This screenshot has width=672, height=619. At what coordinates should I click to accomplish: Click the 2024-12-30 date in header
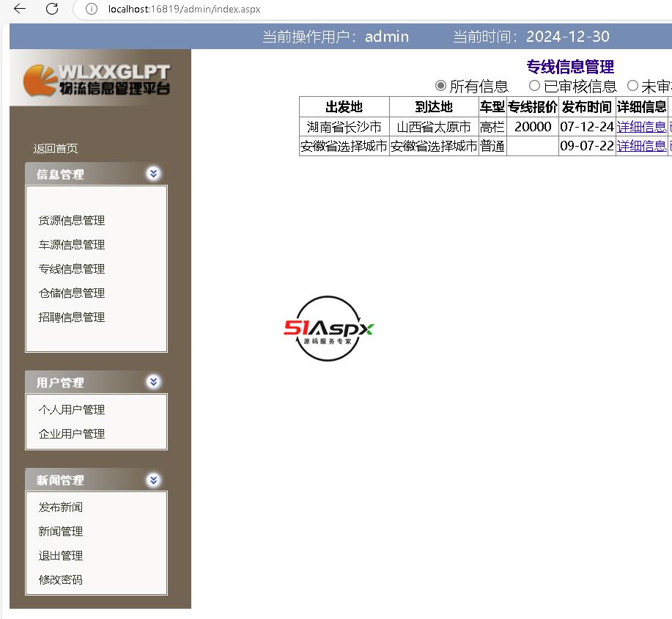[567, 37]
